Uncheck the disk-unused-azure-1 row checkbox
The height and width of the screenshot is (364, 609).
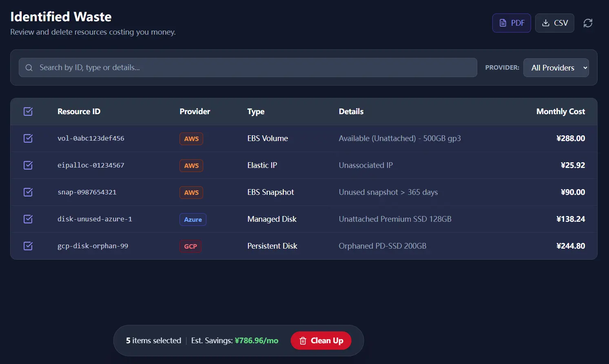coord(28,219)
